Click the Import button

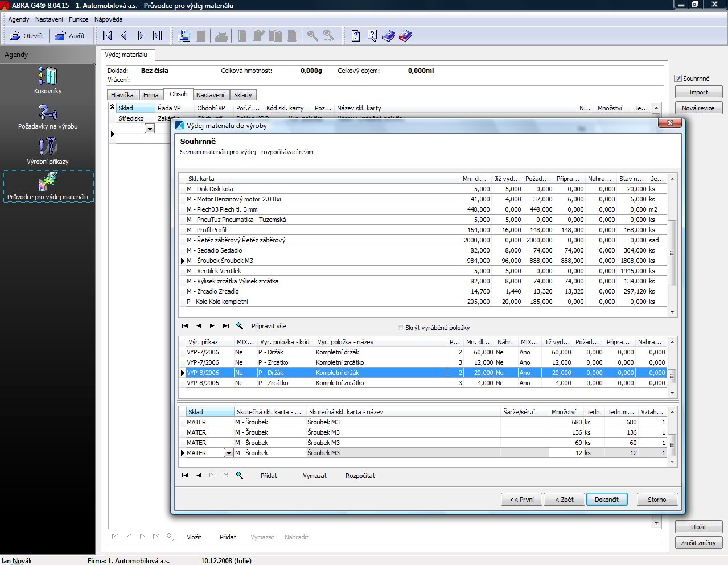(x=698, y=92)
